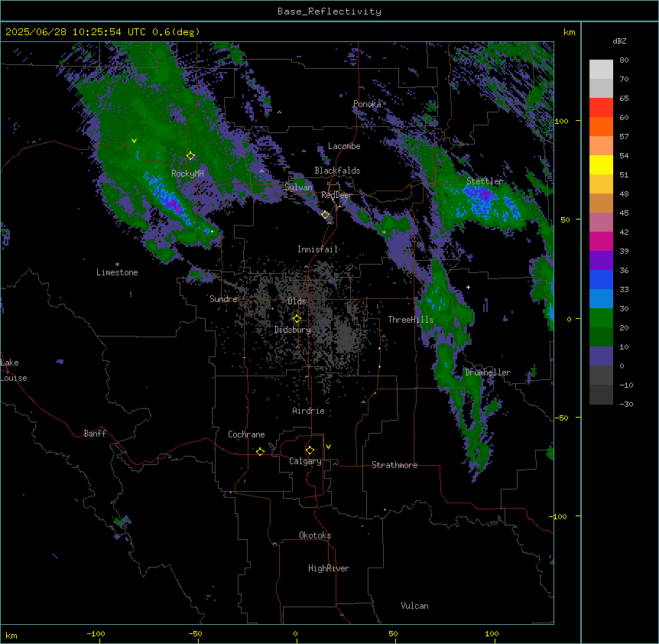Click the -30 value at legend bottom

[626, 405]
